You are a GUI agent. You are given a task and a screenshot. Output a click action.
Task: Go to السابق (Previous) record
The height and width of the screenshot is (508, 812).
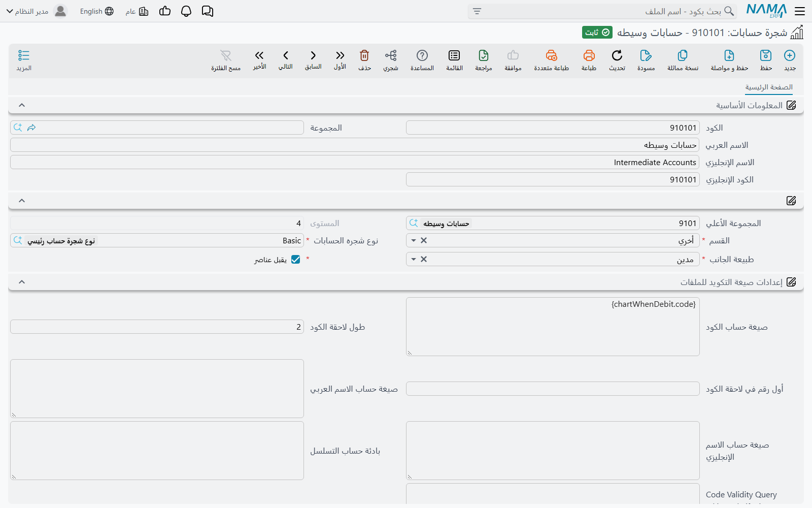coord(313,55)
